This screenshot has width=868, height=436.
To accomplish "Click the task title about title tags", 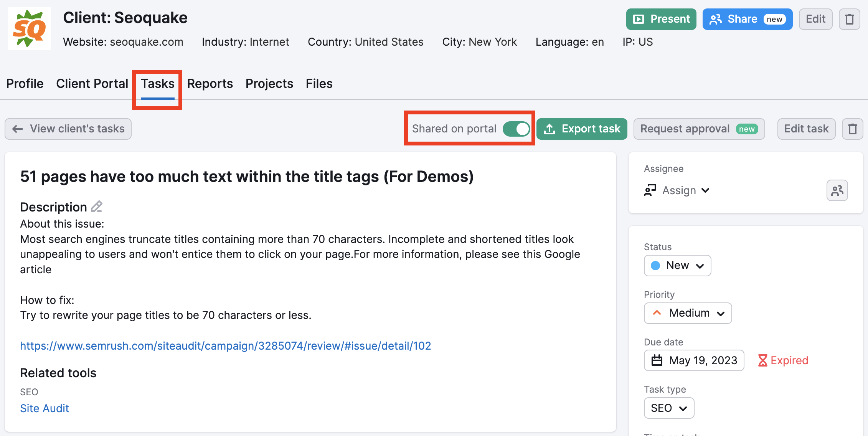I will (247, 177).
